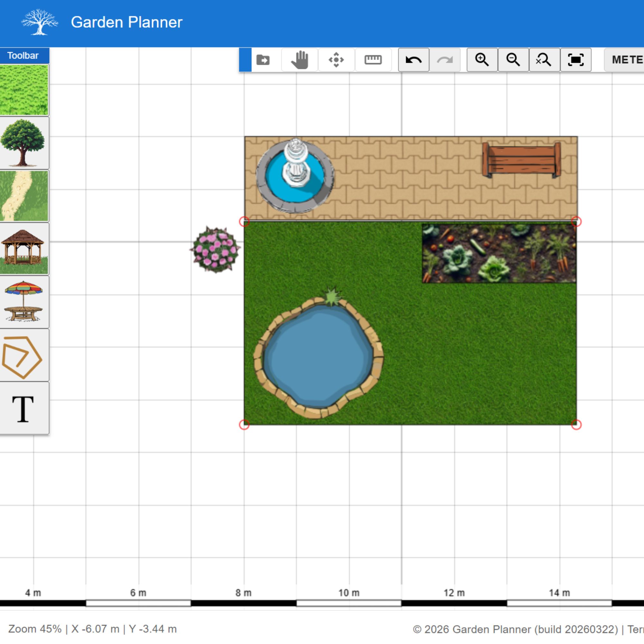Screen dimensions: 644x644
Task: Reset zoom with the magnifier-x icon
Action: tap(544, 60)
